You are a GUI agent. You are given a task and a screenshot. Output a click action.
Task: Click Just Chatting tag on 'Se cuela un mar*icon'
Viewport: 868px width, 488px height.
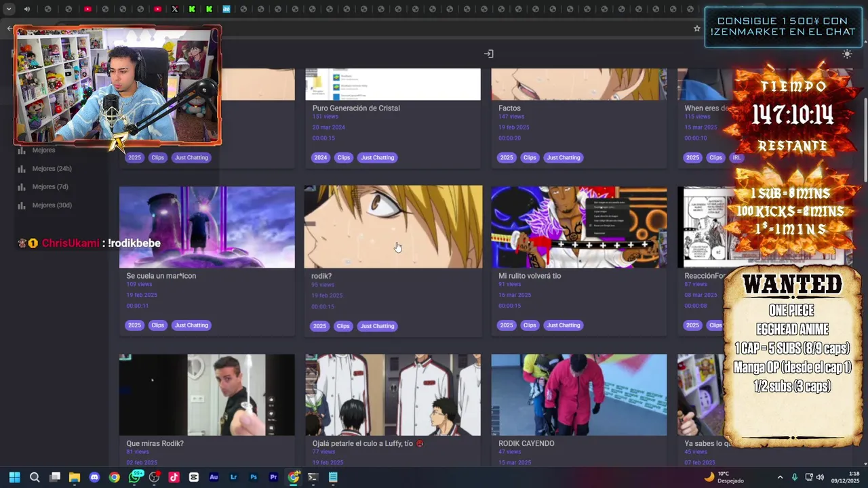pos(191,325)
